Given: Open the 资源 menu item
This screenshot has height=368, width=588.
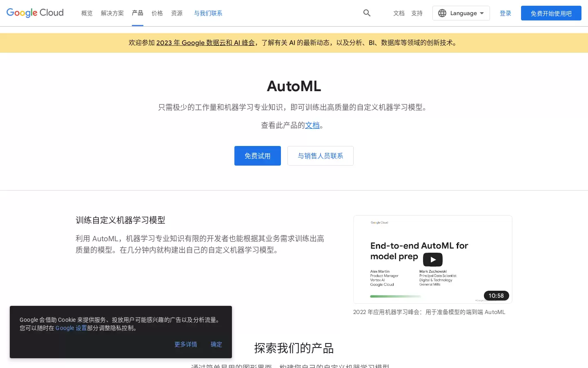Looking at the screenshot, I should click(177, 13).
